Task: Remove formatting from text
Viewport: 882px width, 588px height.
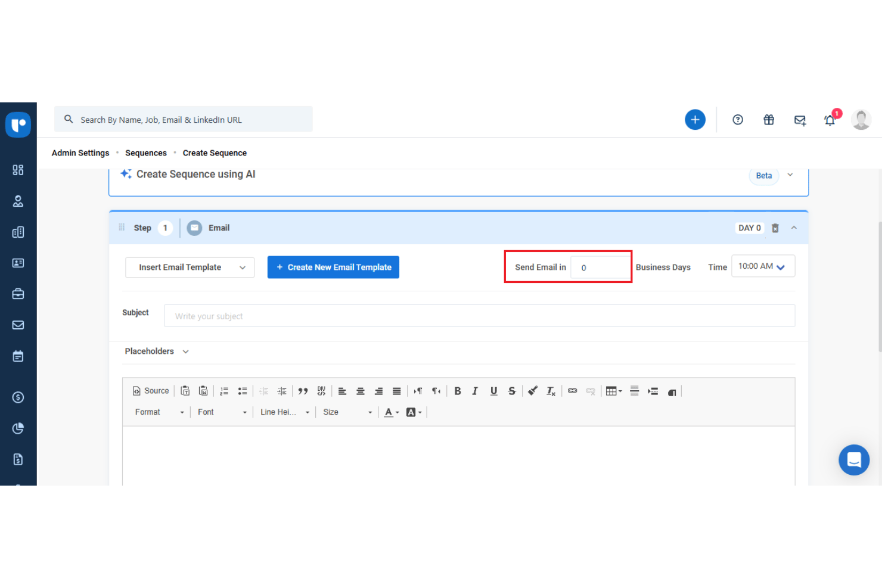Action: pyautogui.click(x=551, y=391)
